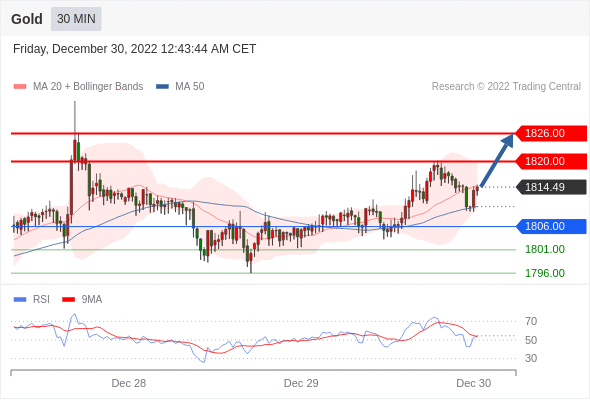Click the Dec 29 date axis label
The height and width of the screenshot is (400, 590).
pyautogui.click(x=301, y=383)
